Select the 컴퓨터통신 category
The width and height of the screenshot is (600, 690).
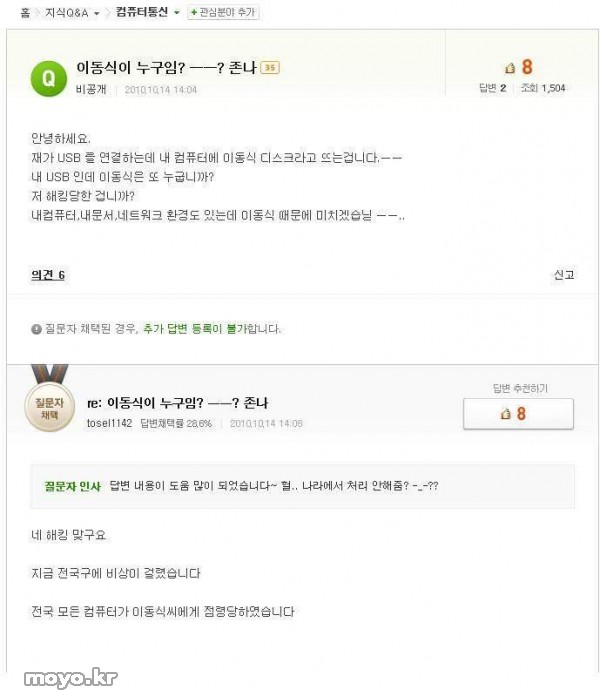142,12
